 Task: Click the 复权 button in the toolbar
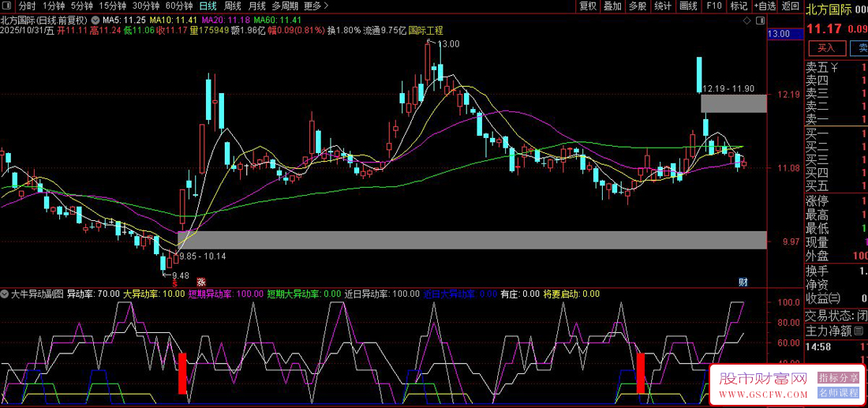[x=588, y=6]
